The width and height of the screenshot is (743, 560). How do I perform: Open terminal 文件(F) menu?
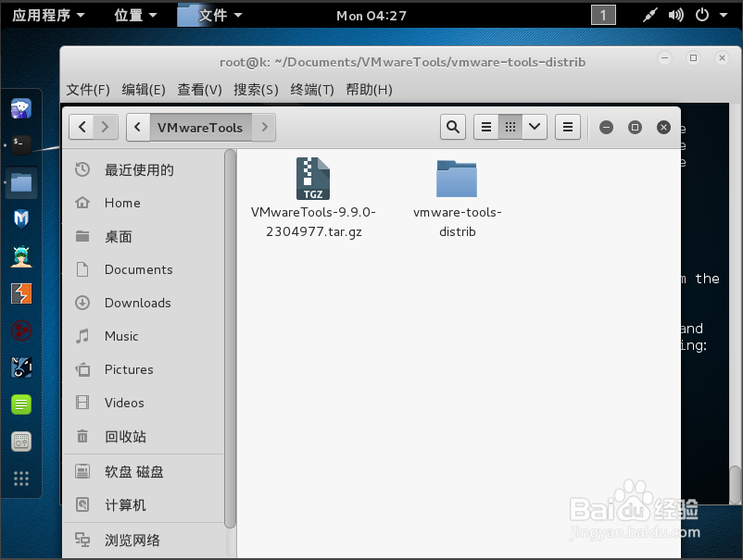(88, 90)
